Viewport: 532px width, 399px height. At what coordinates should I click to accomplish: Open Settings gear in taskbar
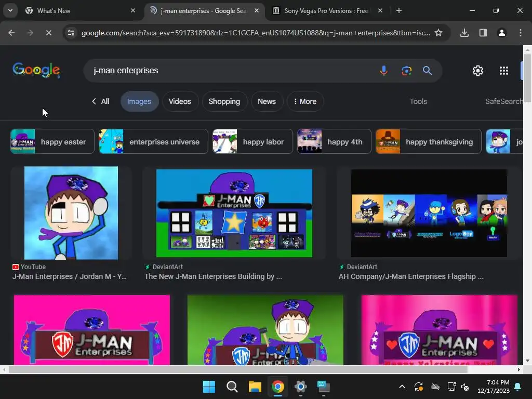point(301,387)
